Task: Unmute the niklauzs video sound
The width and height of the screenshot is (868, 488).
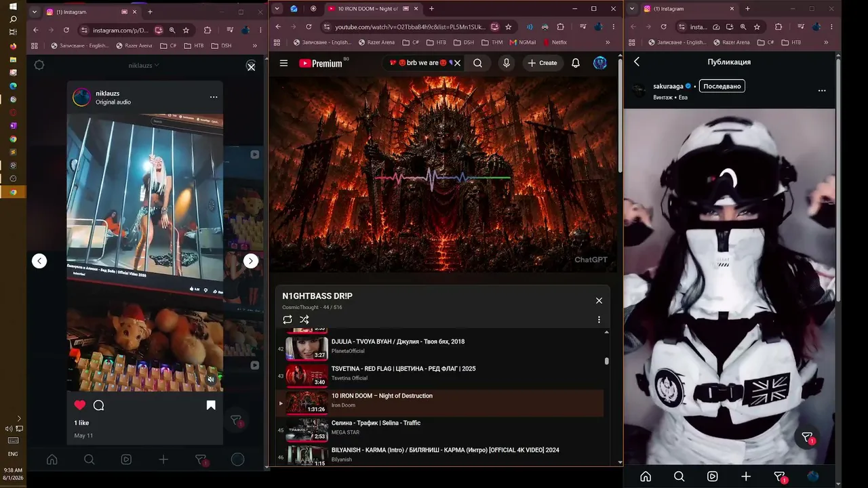Action: pyautogui.click(x=211, y=380)
